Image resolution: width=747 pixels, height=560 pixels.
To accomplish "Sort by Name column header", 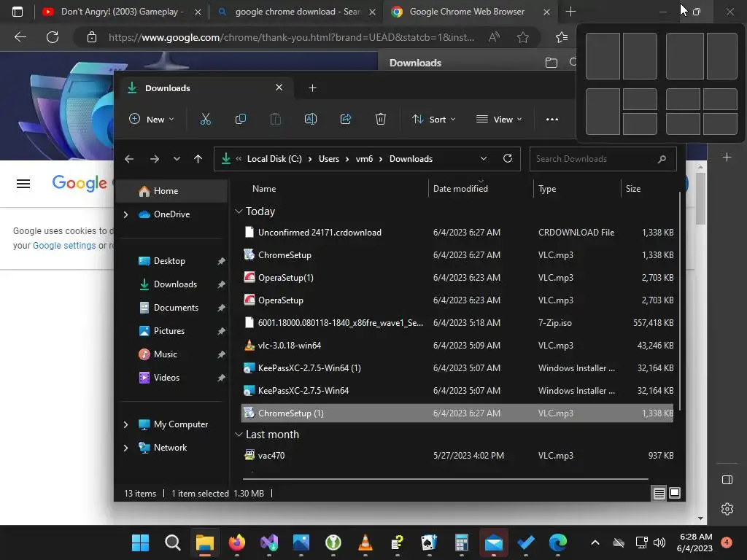I will pyautogui.click(x=336, y=189).
